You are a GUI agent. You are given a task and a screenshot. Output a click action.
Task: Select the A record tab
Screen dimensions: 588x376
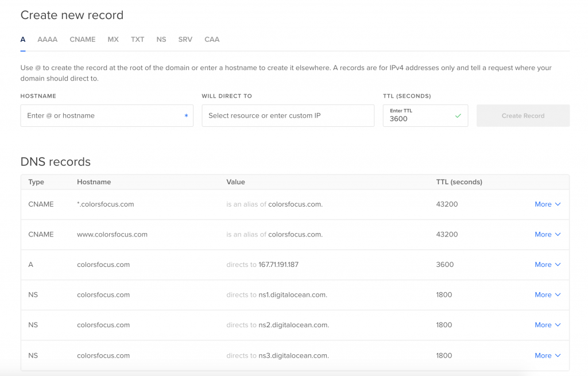coord(23,40)
